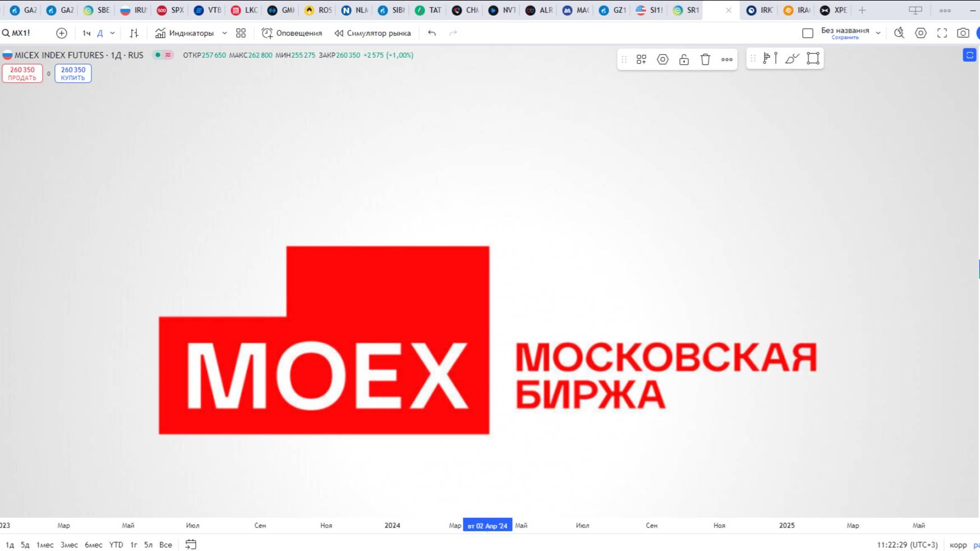Select the brush drawing tool

(x=792, y=58)
